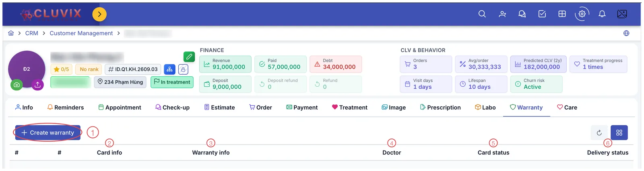Open the Debt 34,000,000 card
644x171 pixels.
coord(336,64)
